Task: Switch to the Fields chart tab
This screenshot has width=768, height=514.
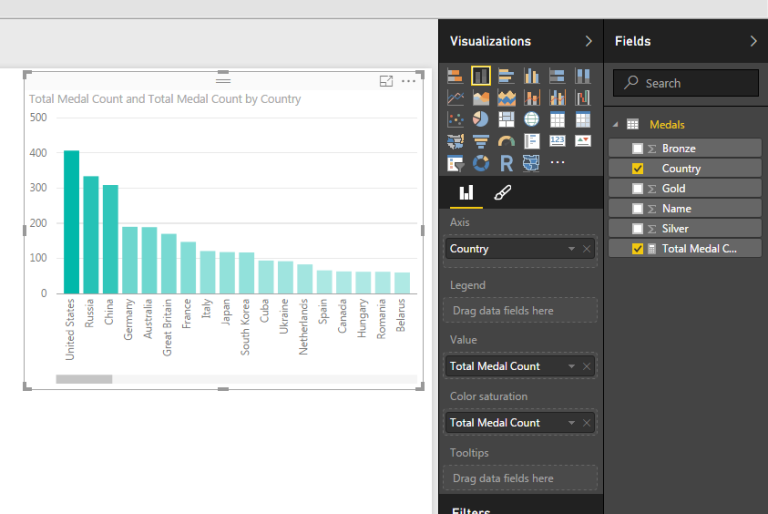Action: tap(466, 193)
